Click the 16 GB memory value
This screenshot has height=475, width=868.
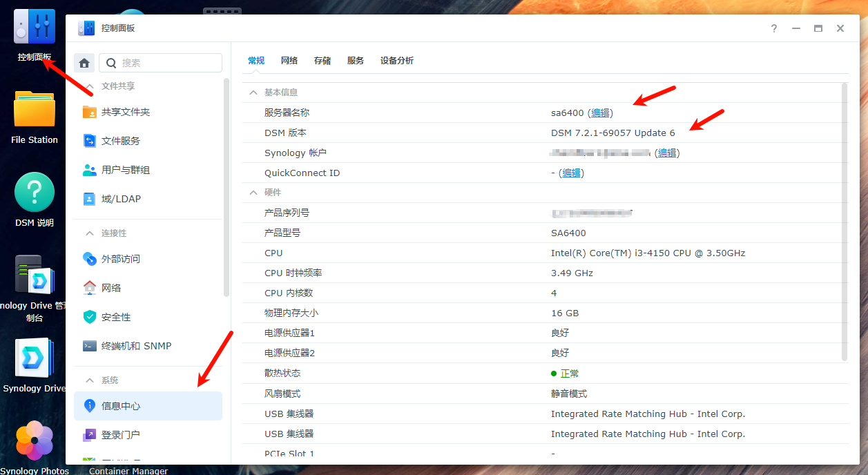(x=565, y=313)
